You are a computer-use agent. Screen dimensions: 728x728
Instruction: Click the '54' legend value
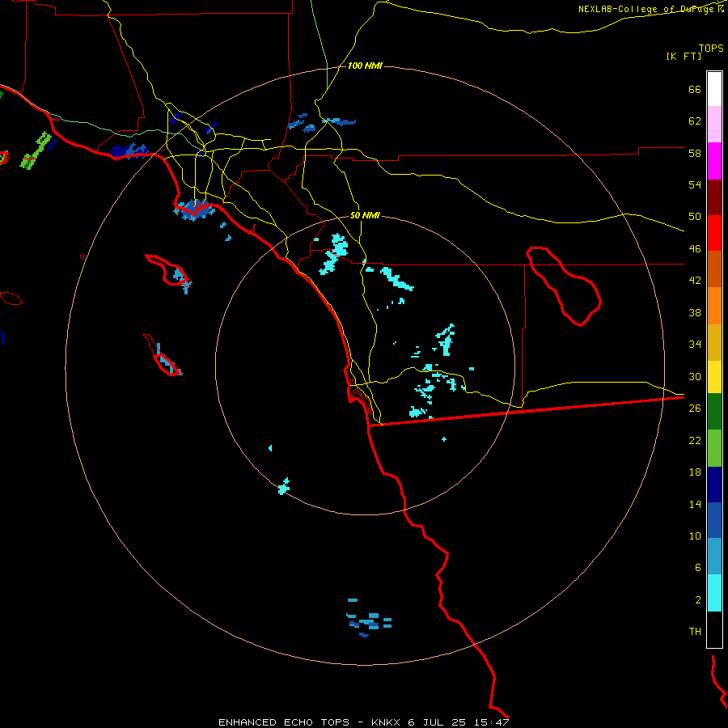pos(695,184)
